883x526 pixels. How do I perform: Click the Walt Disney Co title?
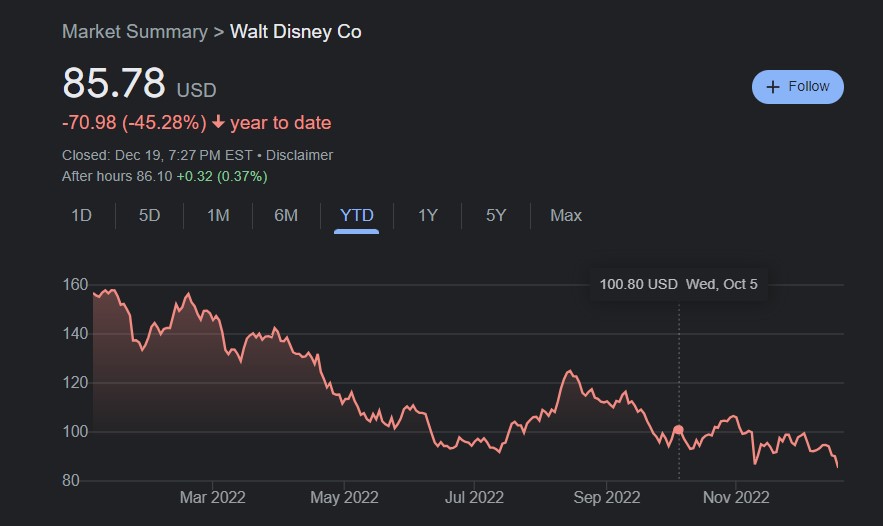[296, 31]
